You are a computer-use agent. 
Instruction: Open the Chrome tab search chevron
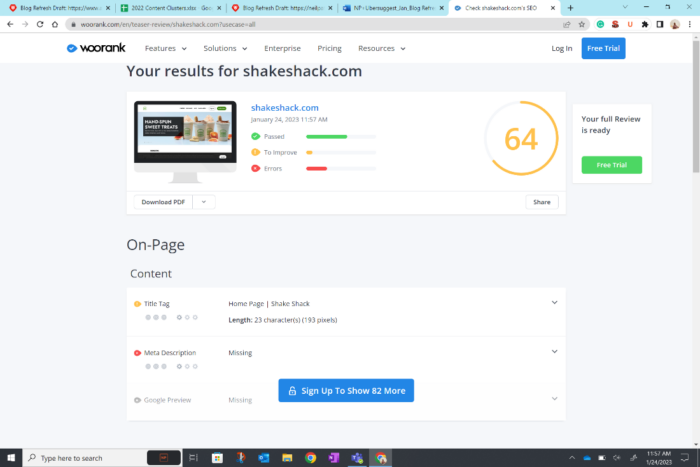point(625,7)
